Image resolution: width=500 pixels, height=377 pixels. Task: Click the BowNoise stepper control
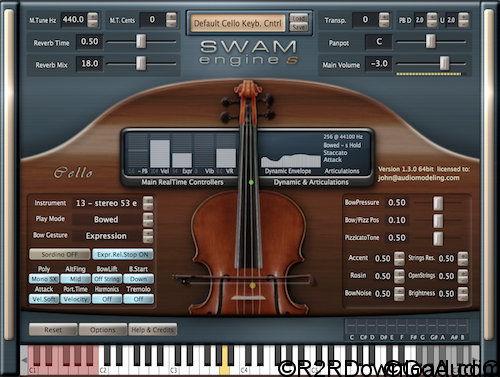[399, 294]
